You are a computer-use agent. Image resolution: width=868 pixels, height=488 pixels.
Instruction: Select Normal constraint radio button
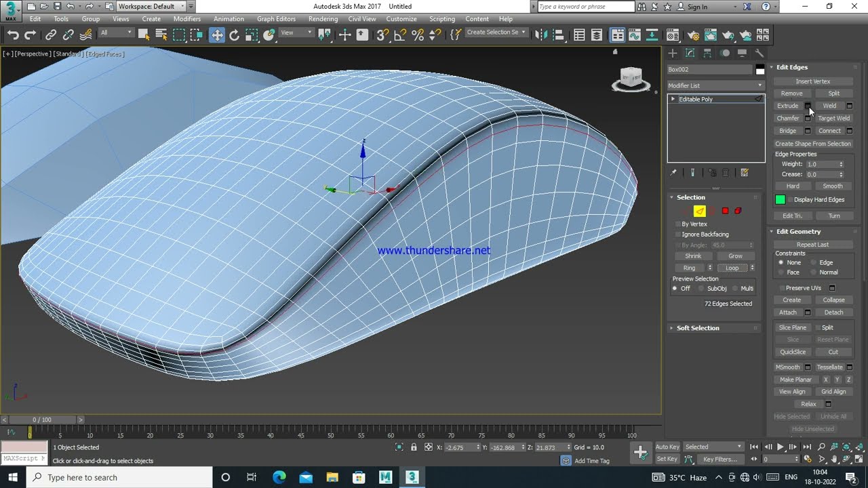point(813,272)
